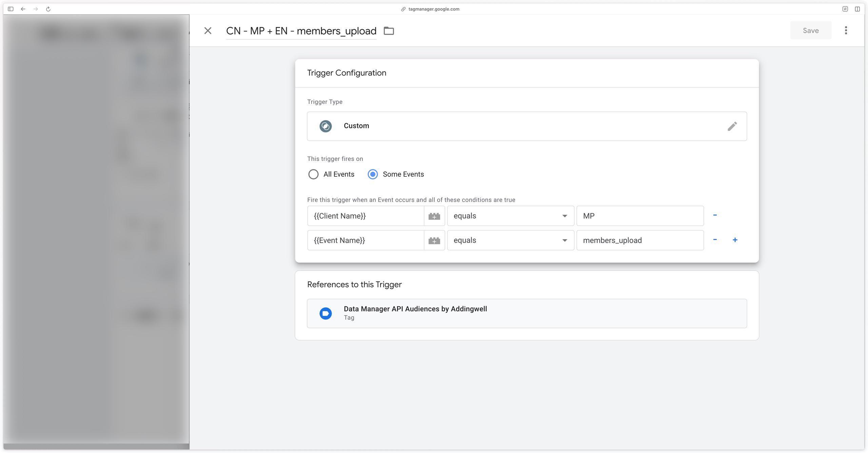Image resolution: width=868 pixels, height=453 pixels.
Task: Reload the Tag Manager page
Action: coord(48,9)
